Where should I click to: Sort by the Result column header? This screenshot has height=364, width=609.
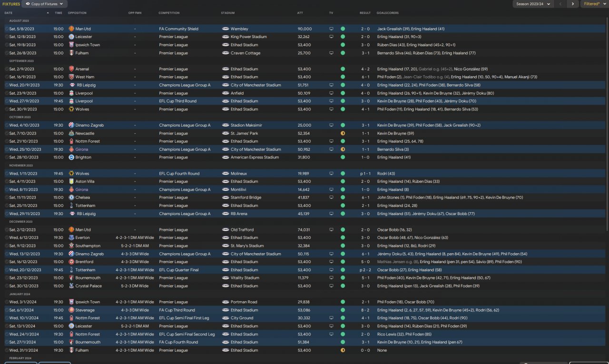point(365,13)
